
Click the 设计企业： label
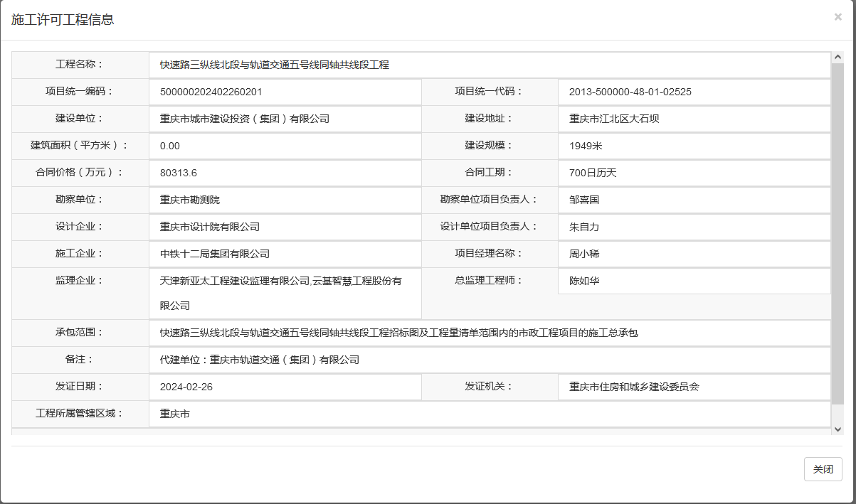pyautogui.click(x=80, y=226)
